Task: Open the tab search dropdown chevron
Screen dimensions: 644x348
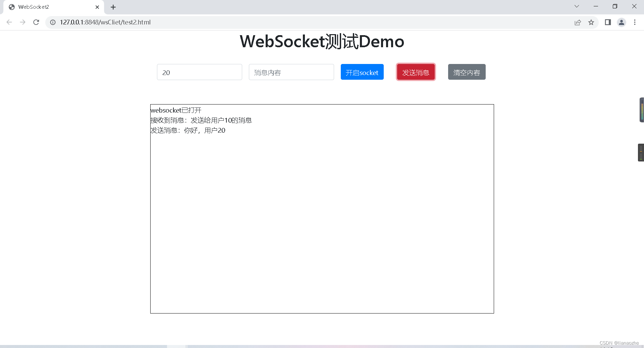Action: click(577, 6)
